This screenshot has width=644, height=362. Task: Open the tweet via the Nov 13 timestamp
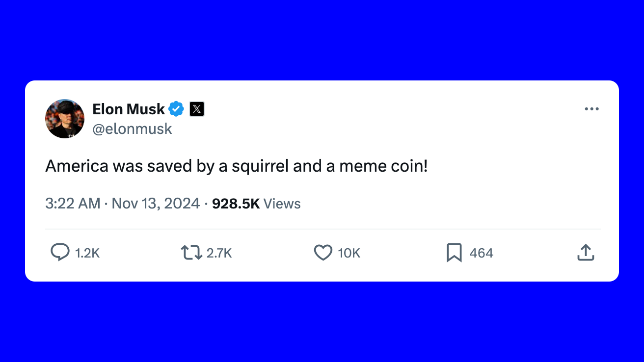(x=156, y=203)
